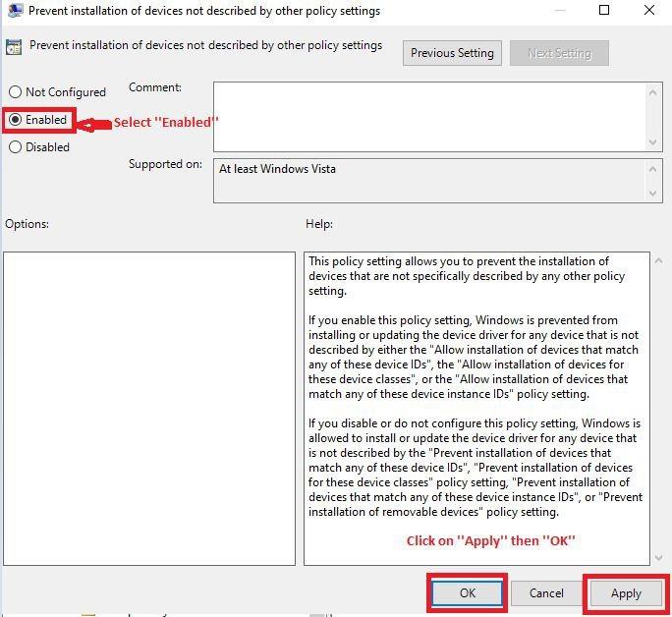
Task: Click inside the Comment text box
Action: (x=428, y=116)
